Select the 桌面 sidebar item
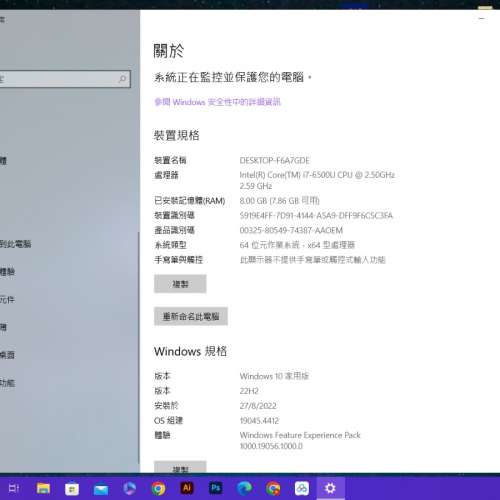500x500 pixels. click(x=7, y=355)
